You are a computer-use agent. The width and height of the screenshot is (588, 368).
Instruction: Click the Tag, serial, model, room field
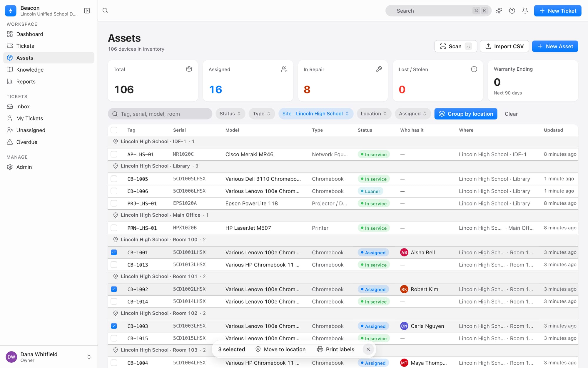click(160, 114)
